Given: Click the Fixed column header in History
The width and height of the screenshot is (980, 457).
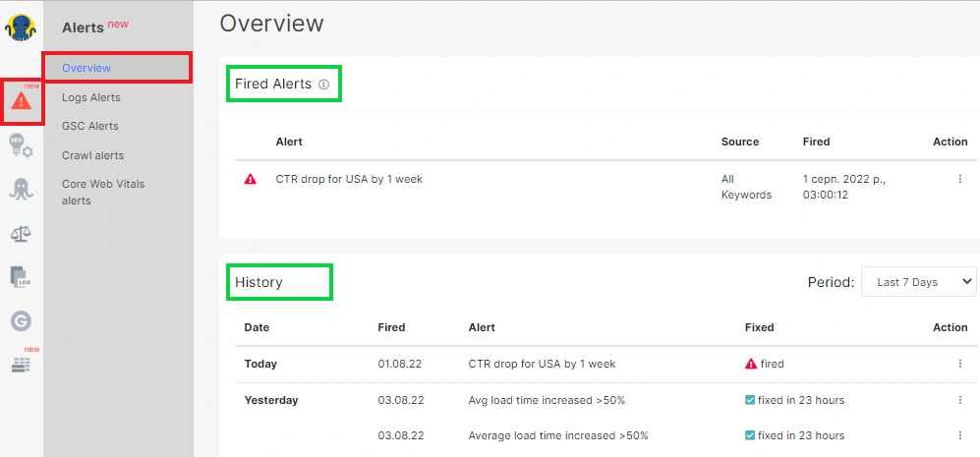Looking at the screenshot, I should (x=760, y=327).
